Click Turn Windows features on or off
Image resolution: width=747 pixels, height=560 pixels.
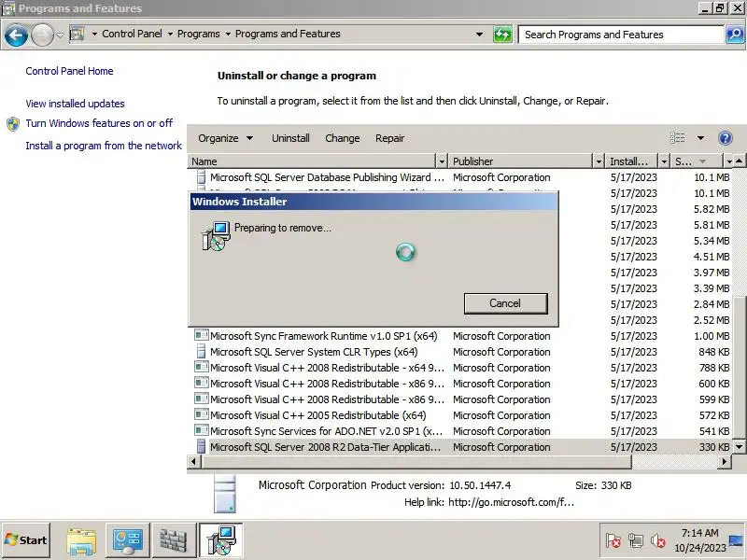(99, 123)
